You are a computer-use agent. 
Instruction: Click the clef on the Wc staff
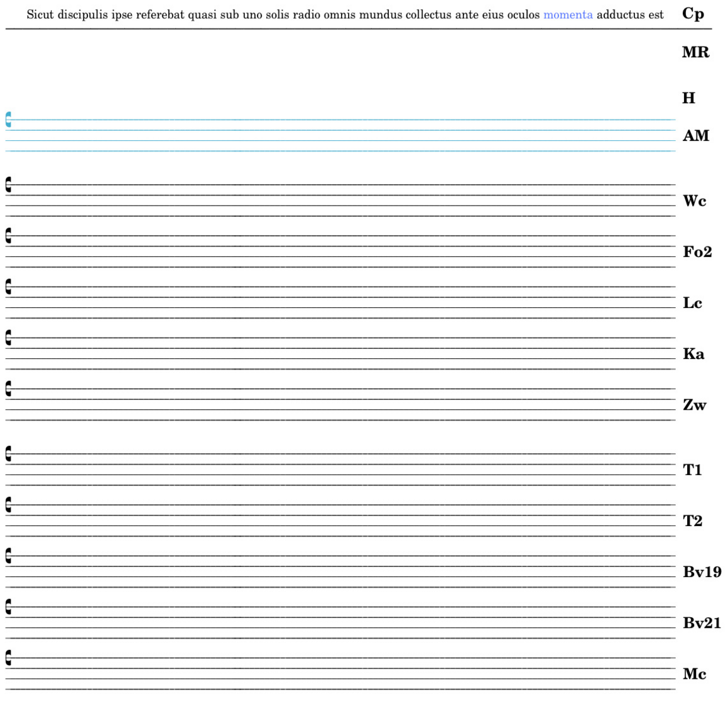(x=8, y=184)
